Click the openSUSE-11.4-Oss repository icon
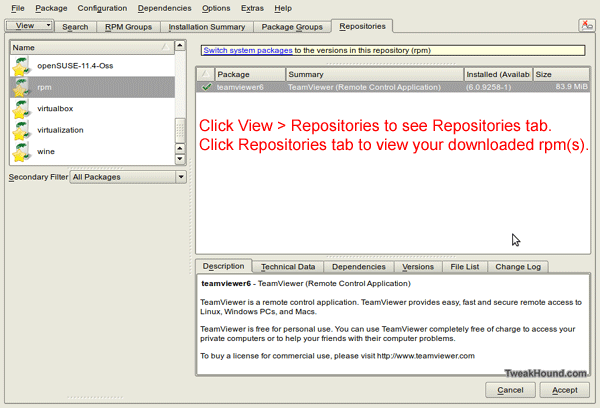The height and width of the screenshot is (408, 600). coord(21,66)
